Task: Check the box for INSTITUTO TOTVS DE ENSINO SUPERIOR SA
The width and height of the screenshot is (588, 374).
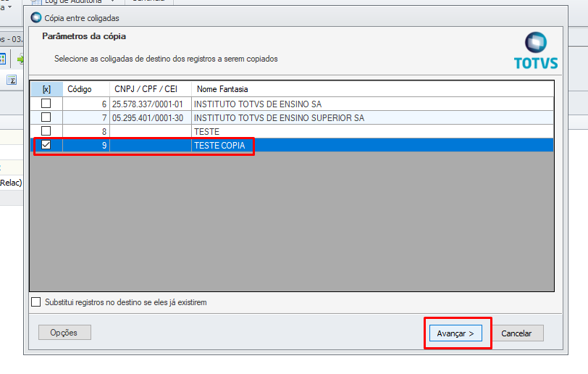Action: coord(46,117)
